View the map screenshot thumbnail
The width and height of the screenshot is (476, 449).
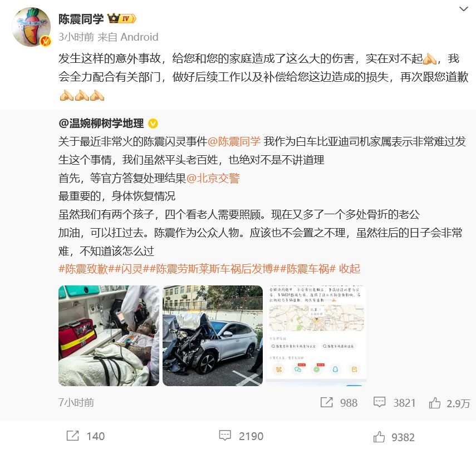coord(316,335)
